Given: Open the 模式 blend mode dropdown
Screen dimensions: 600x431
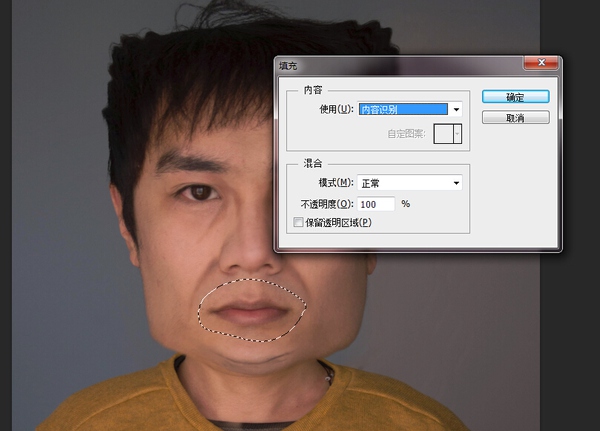Looking at the screenshot, I should [x=410, y=183].
